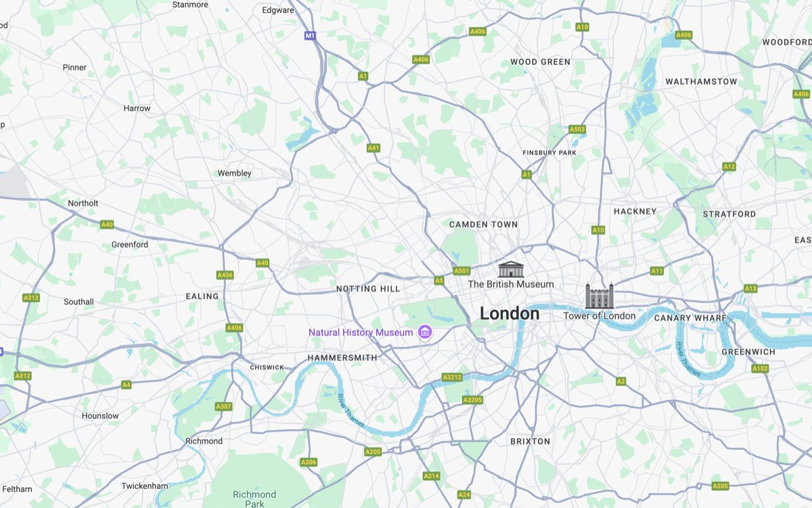Click the Wembley place name
The width and height of the screenshot is (812, 508).
234,173
